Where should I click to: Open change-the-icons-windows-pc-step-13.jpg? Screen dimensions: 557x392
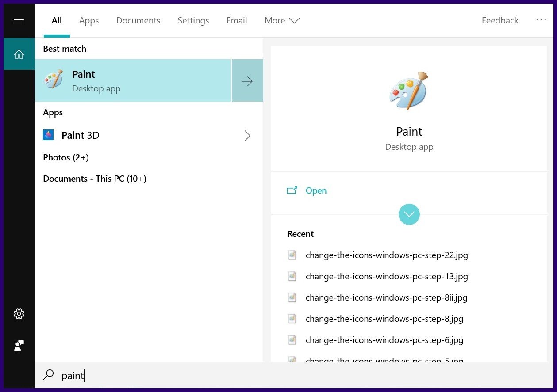click(x=387, y=276)
